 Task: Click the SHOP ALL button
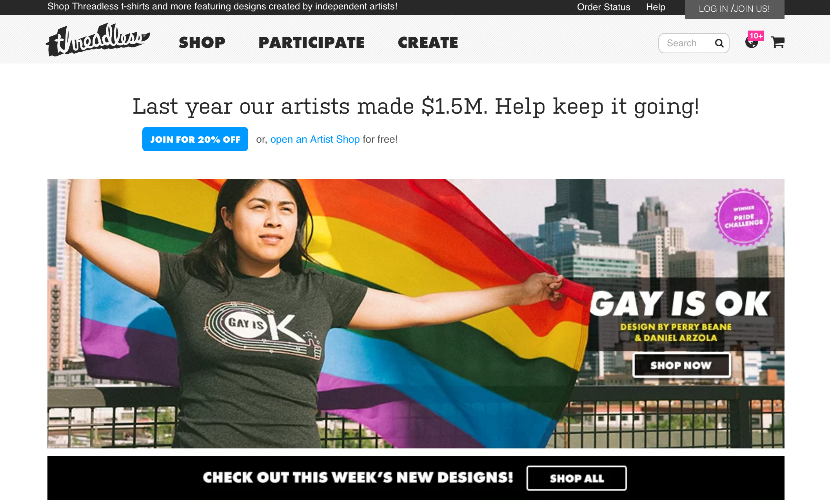point(577,478)
